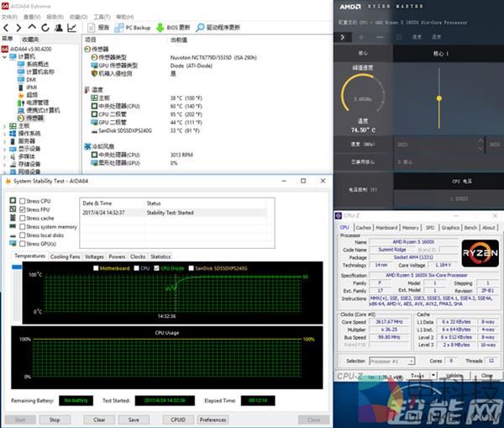The height and width of the screenshot is (428, 504).
Task: Open the Caches tab in CPU-Z
Action: pyautogui.click(x=363, y=228)
